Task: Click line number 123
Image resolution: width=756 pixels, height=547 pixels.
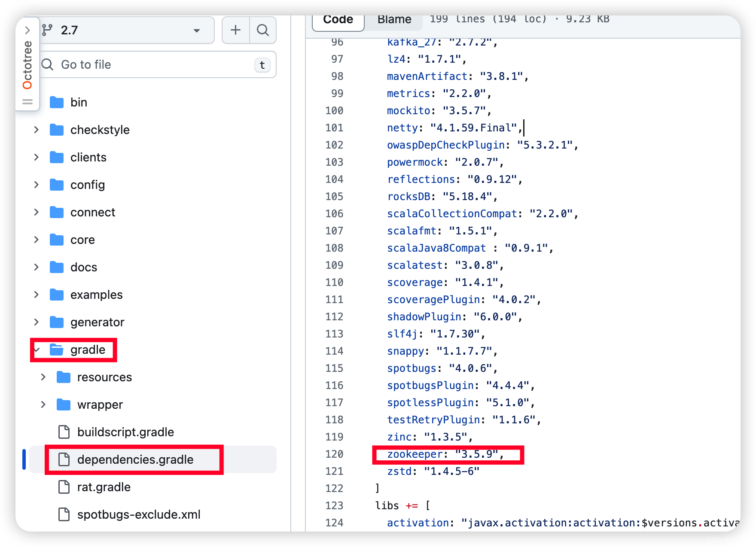Action: pos(334,506)
